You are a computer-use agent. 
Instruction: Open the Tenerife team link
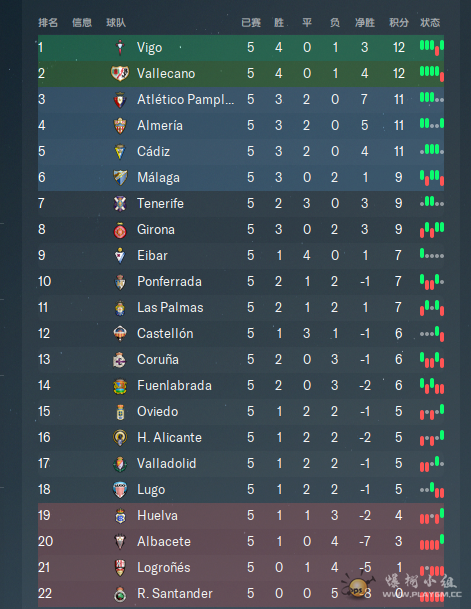[160, 204]
